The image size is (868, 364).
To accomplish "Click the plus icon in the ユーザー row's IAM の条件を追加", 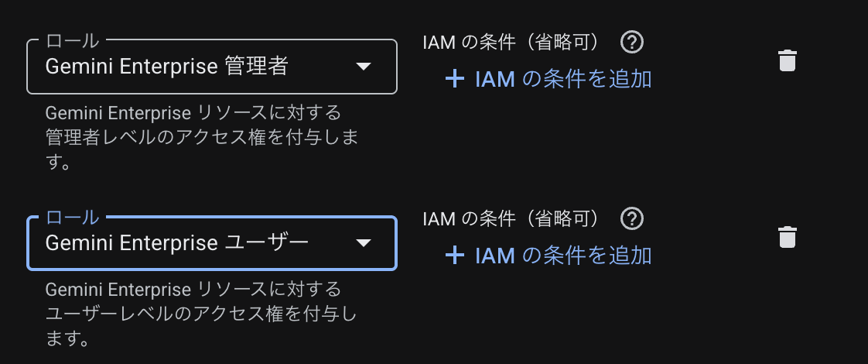I will coord(454,256).
